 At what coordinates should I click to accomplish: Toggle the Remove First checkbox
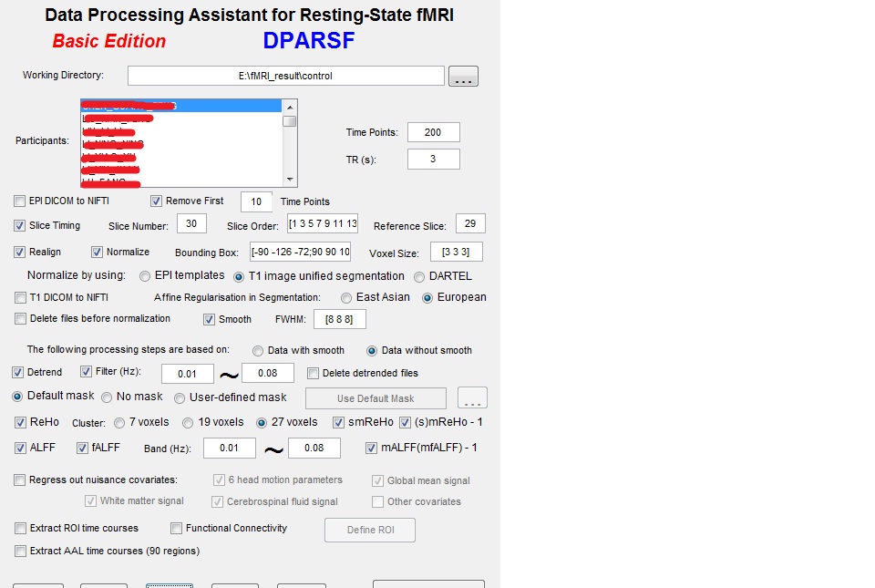click(156, 201)
